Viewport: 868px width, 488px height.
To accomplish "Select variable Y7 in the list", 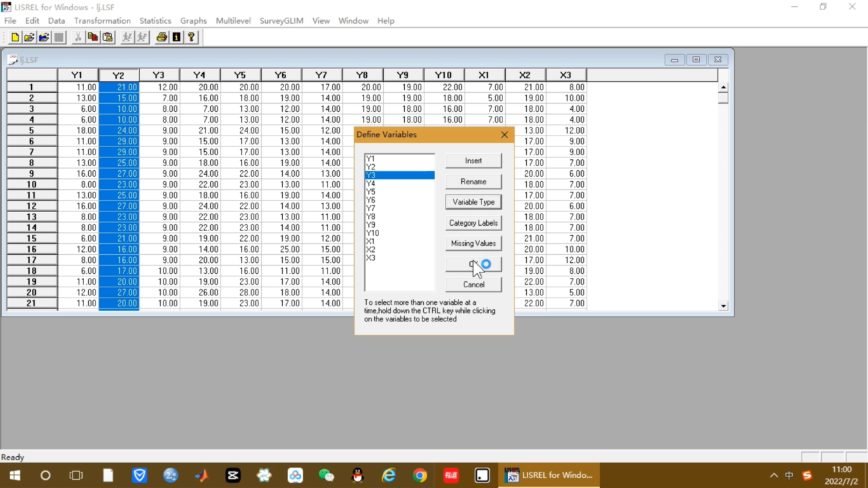I will coord(399,208).
